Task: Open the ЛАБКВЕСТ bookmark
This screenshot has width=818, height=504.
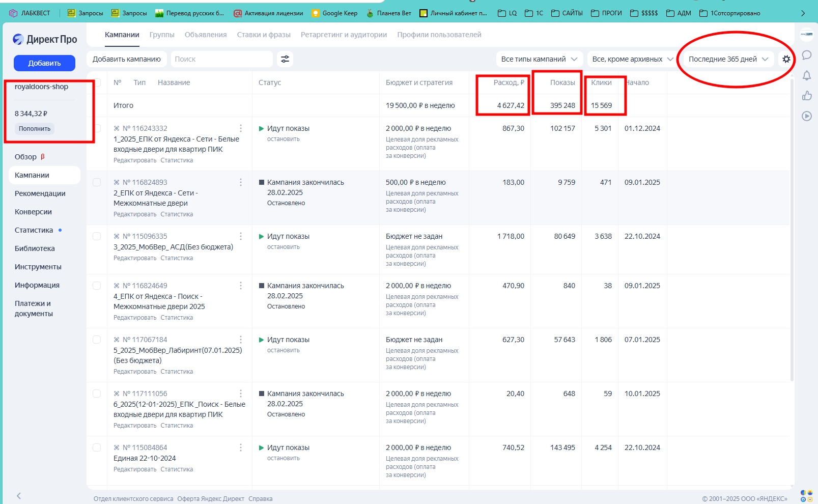Action: click(30, 13)
